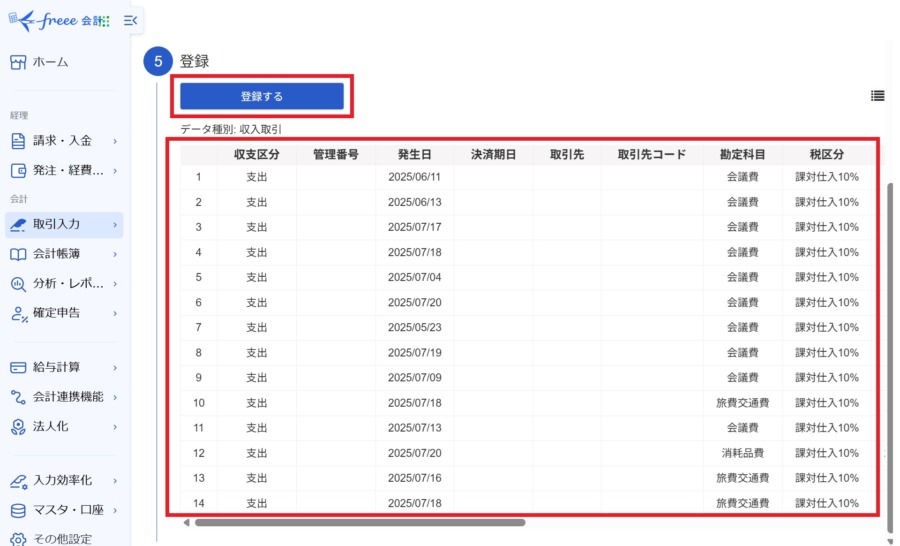Click the ホーム shop icon
Viewport: 900px width, 546px height.
click(18, 62)
